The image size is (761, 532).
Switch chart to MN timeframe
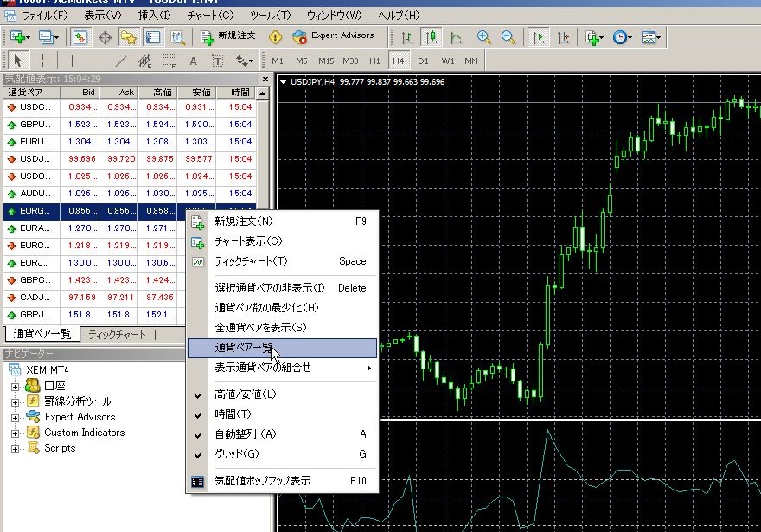(x=471, y=61)
